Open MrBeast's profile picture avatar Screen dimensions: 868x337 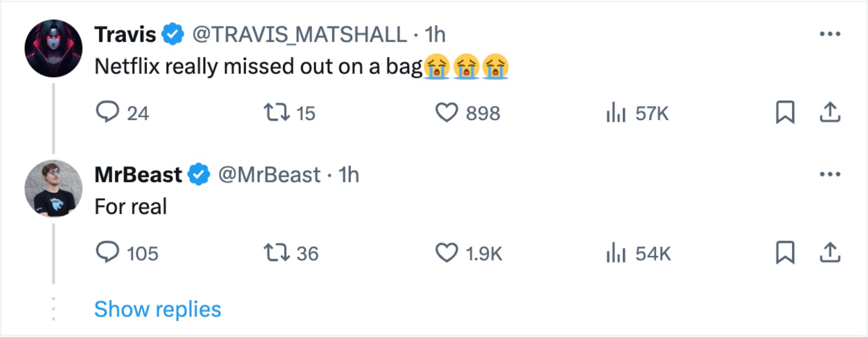(x=53, y=188)
